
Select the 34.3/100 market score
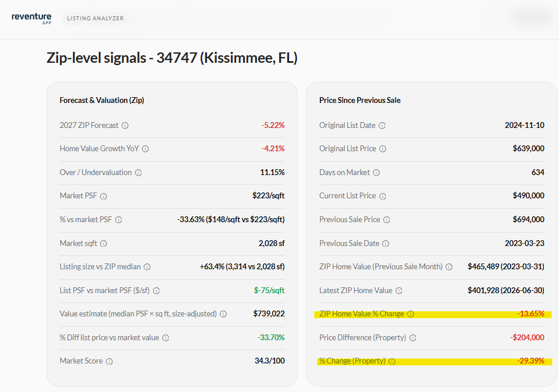point(269,361)
